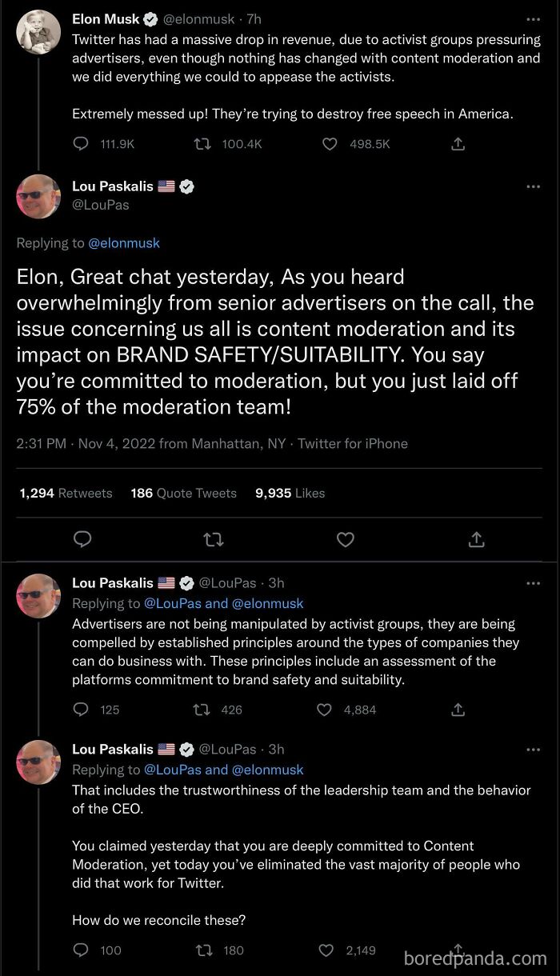Open Elon Musk's profile picture
560x976 pixels.
[38, 32]
